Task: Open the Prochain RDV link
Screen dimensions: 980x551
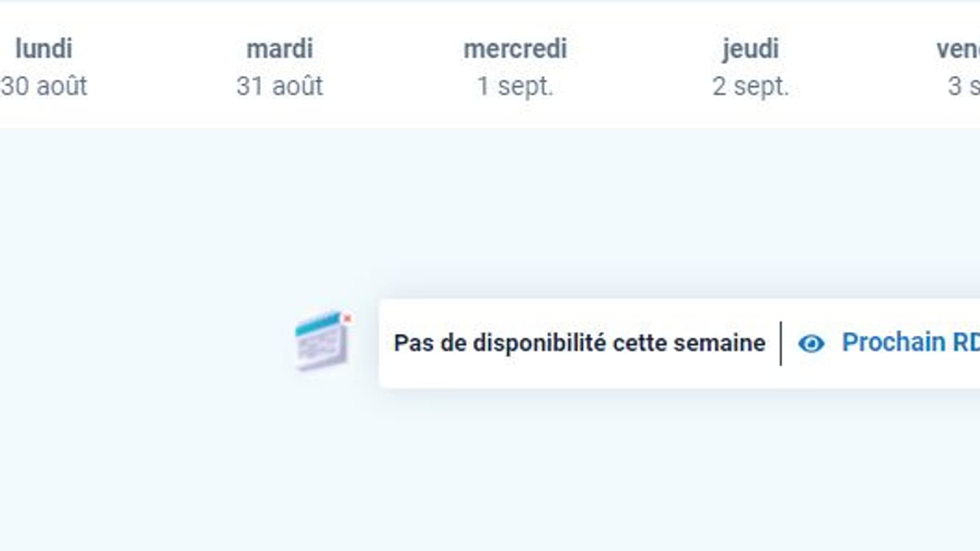Action: tap(911, 343)
